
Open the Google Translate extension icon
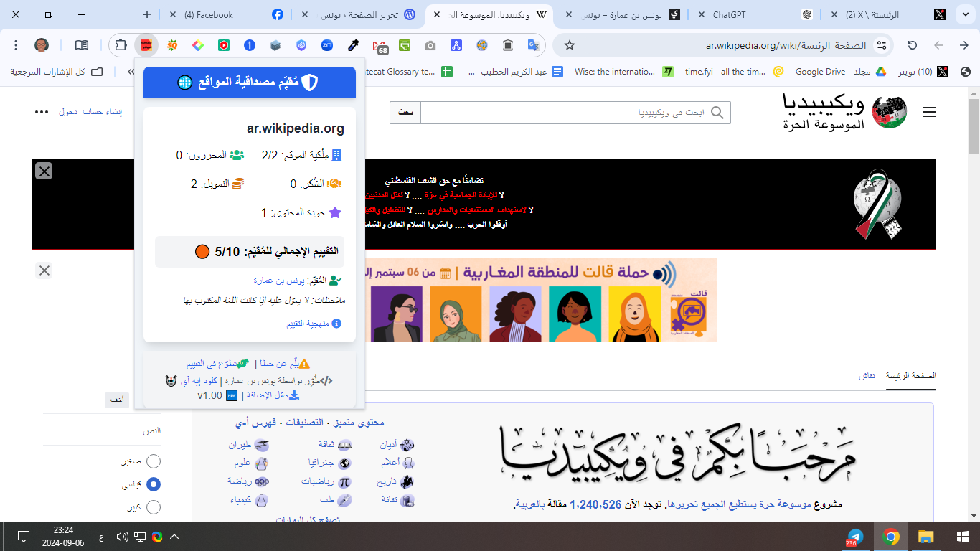pos(532,44)
